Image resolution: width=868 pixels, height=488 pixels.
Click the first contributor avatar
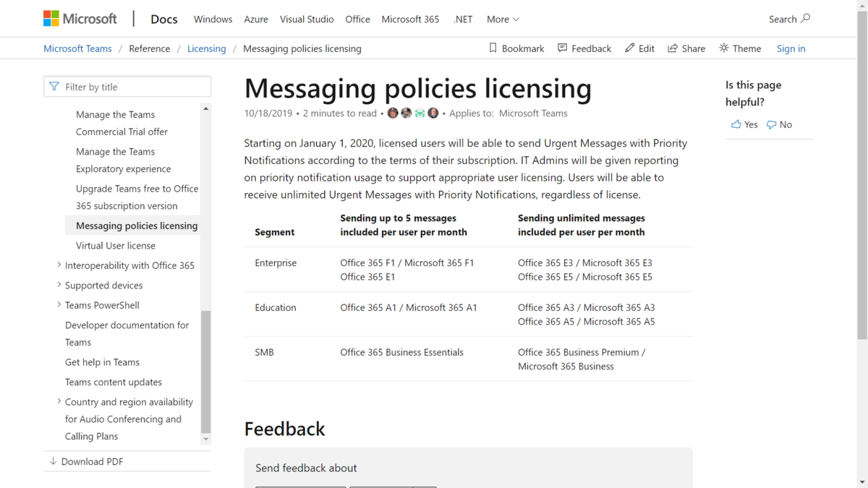coord(393,113)
